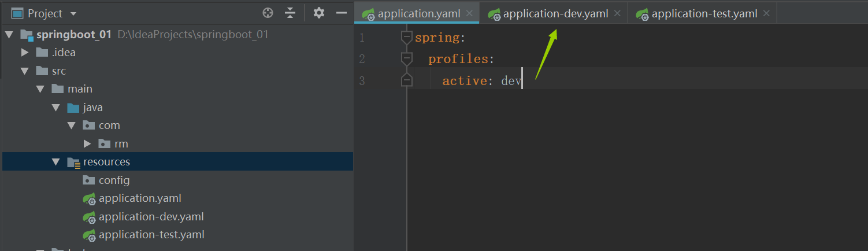Click the 'spring' key in editor
This screenshot has width=868, height=251.
(437, 38)
